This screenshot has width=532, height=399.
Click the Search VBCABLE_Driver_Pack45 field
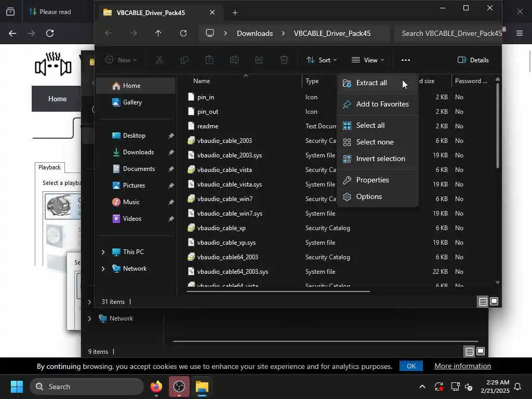click(448, 33)
